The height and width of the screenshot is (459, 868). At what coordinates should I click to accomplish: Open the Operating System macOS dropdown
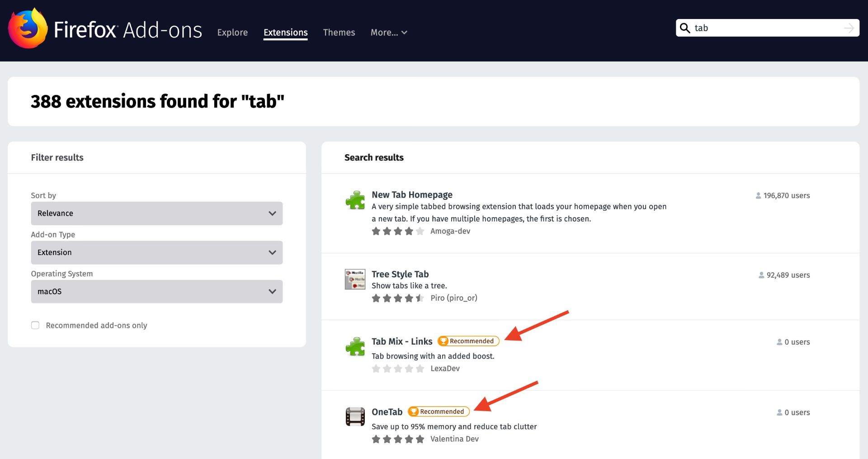click(156, 292)
